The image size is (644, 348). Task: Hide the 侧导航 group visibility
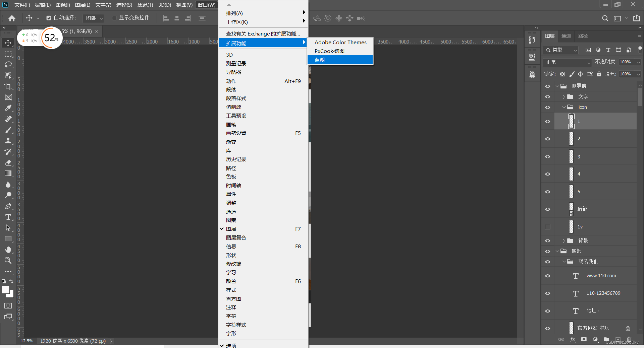548,86
